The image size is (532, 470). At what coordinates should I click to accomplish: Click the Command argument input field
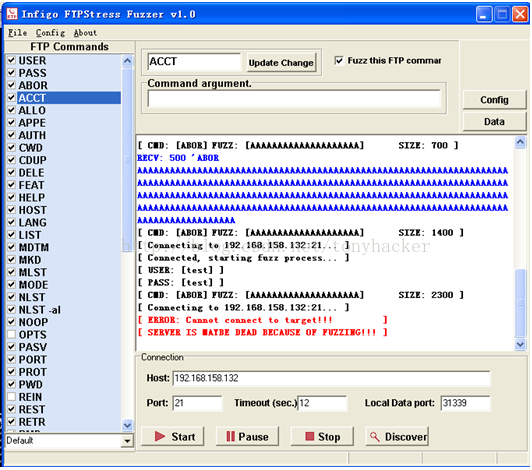tap(294, 99)
